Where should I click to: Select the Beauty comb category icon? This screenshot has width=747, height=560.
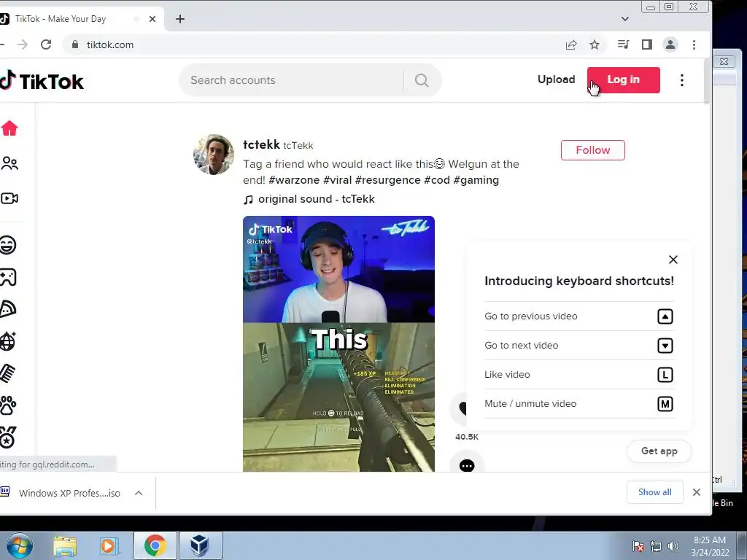(x=8, y=373)
